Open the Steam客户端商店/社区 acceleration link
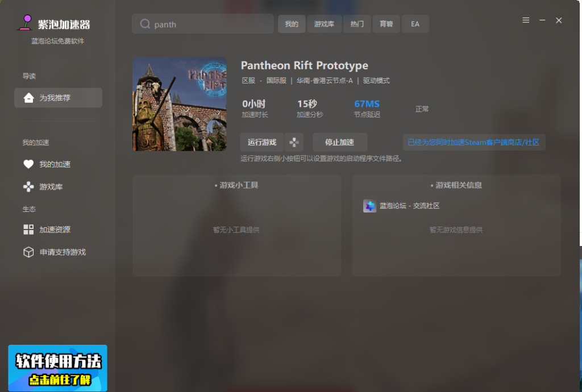 point(474,143)
